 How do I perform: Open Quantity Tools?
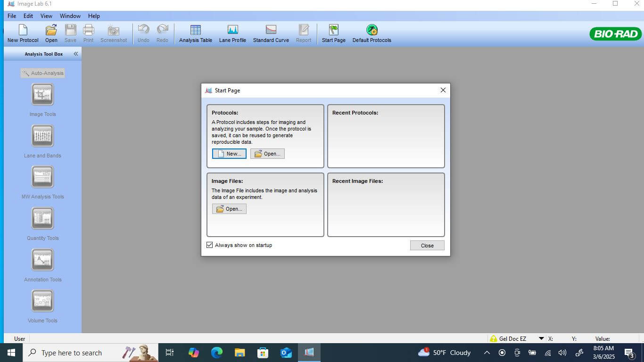tap(42, 218)
